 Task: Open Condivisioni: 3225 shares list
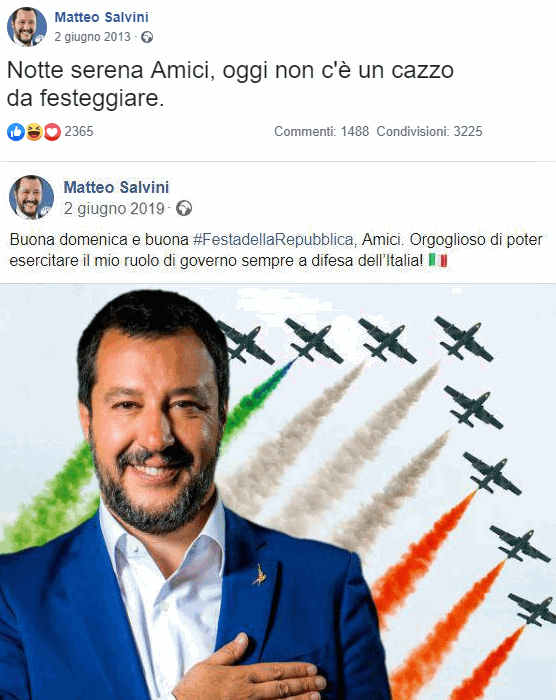click(429, 131)
